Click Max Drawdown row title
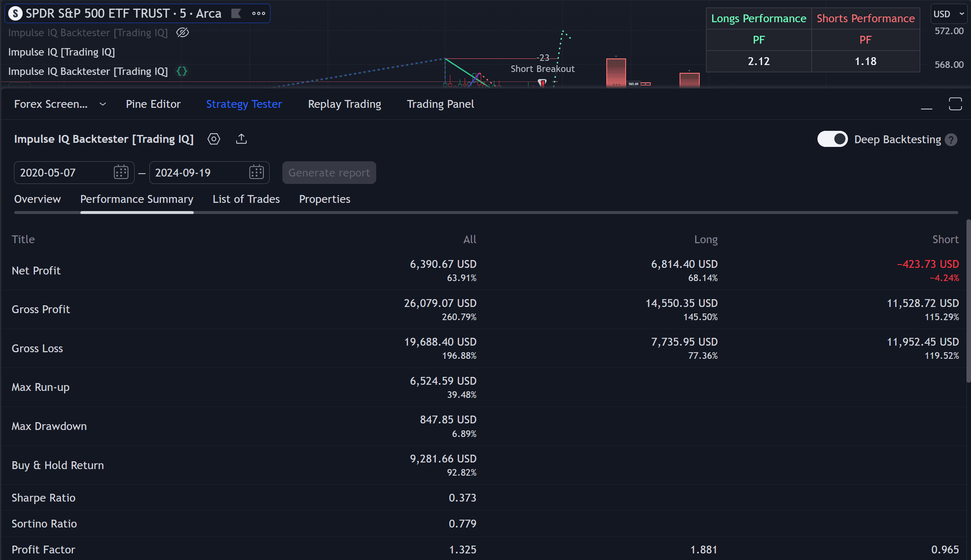Image resolution: width=971 pixels, height=560 pixels. tap(49, 426)
